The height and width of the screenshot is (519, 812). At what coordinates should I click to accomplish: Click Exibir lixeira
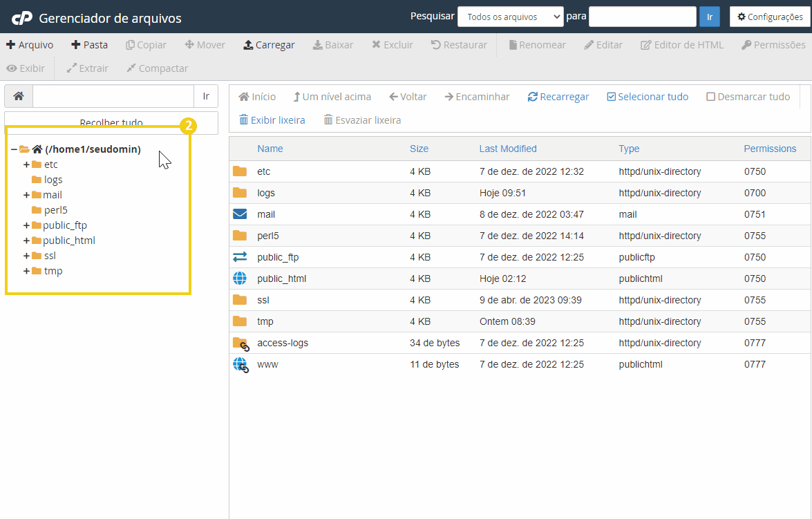(272, 120)
